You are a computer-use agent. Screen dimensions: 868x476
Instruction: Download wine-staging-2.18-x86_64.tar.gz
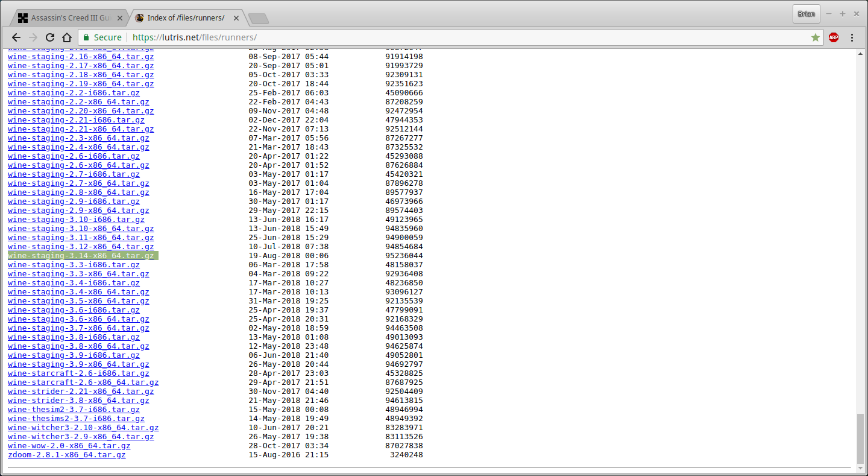[81, 75]
